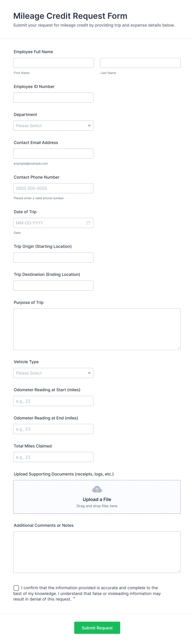
Task: Focus the First Name field
Action: [53, 63]
